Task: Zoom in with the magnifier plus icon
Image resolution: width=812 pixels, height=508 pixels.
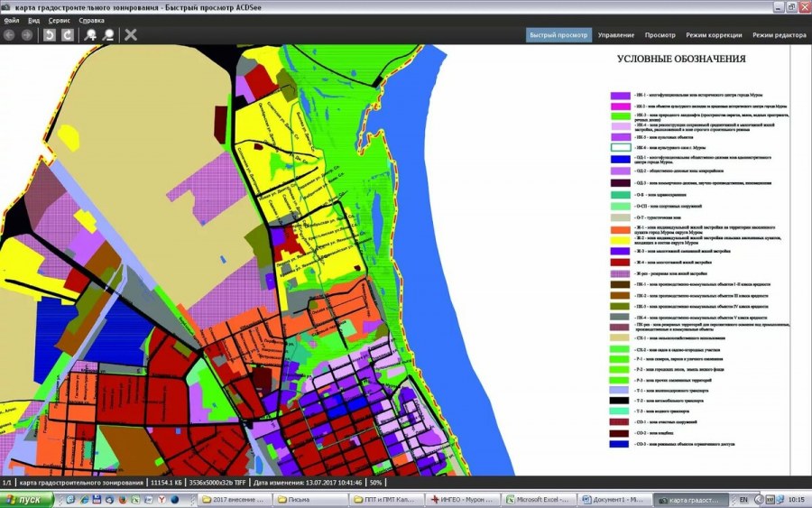Action: point(90,35)
